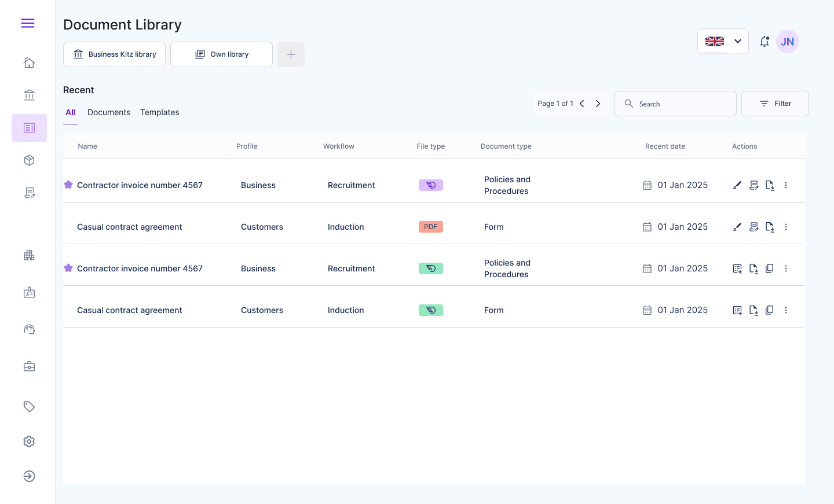Go to the previous page chevron

pos(582,104)
